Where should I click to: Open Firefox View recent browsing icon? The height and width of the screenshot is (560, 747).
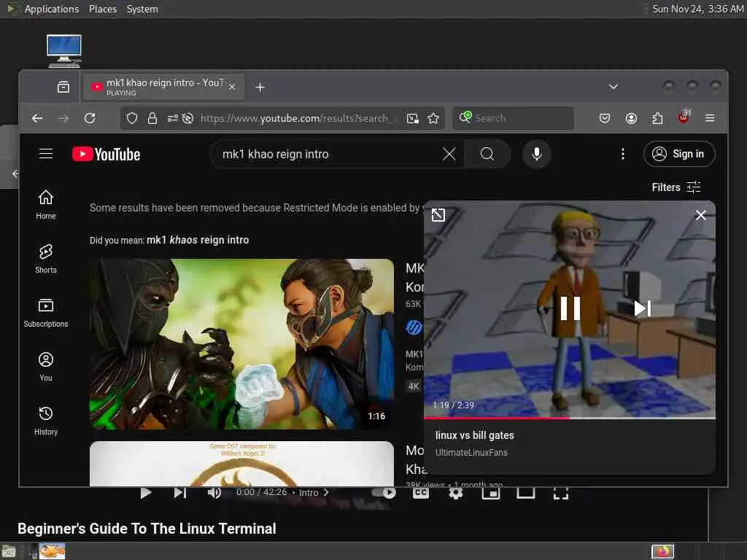pyautogui.click(x=63, y=87)
